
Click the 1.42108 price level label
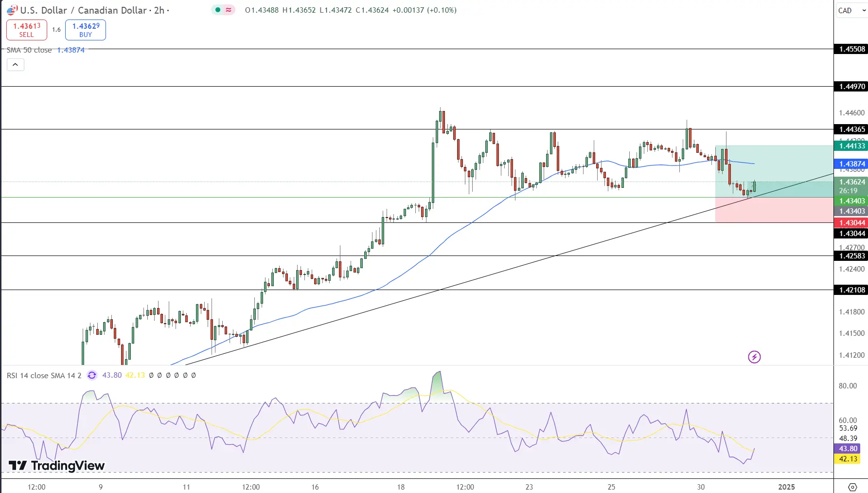(851, 290)
